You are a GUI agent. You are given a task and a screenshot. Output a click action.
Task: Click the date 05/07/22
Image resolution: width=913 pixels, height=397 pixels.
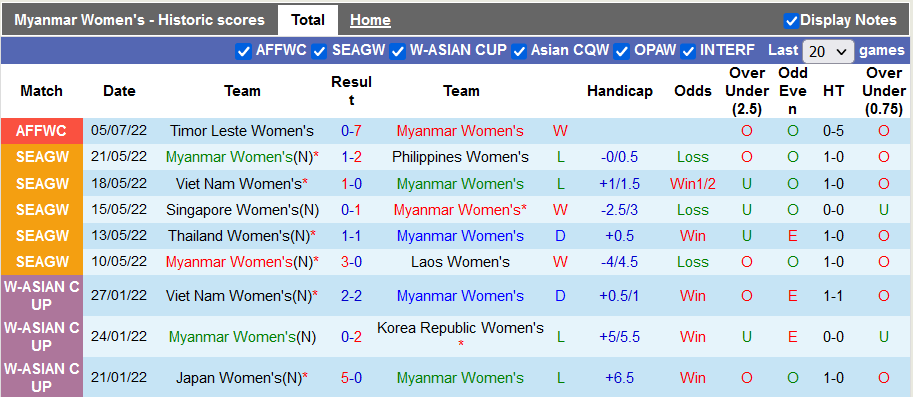pyautogui.click(x=119, y=131)
